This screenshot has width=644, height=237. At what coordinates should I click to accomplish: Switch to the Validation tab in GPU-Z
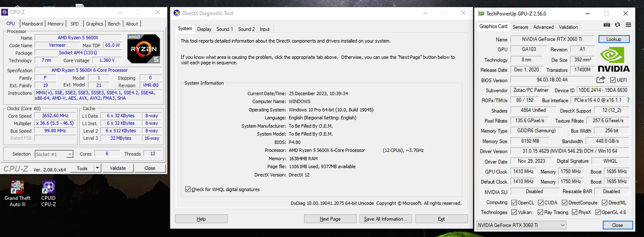click(568, 27)
